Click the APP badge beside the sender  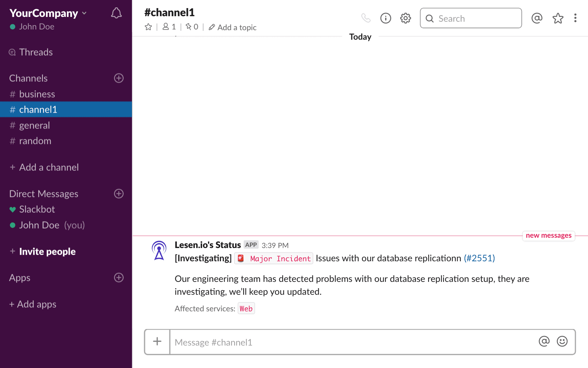[x=251, y=245]
